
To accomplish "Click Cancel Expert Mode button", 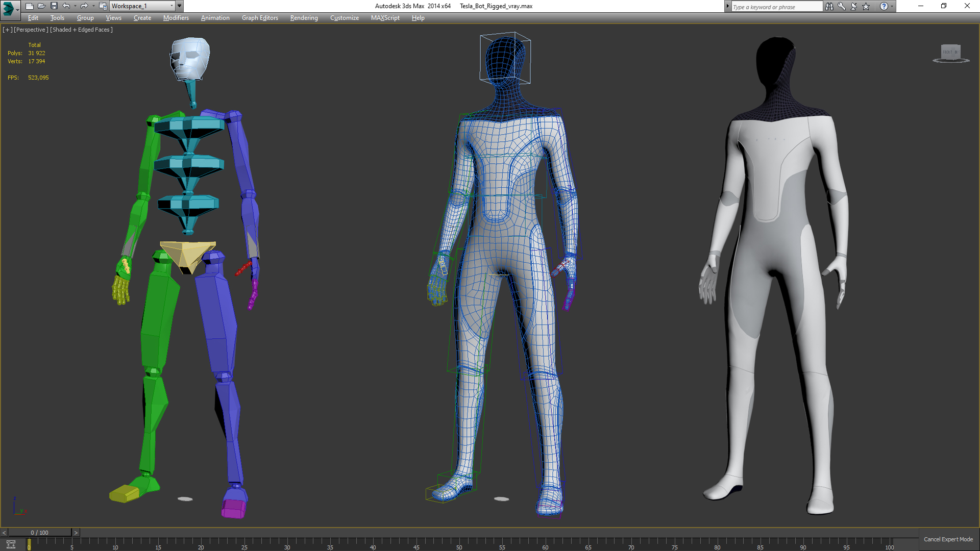I will coord(948,539).
